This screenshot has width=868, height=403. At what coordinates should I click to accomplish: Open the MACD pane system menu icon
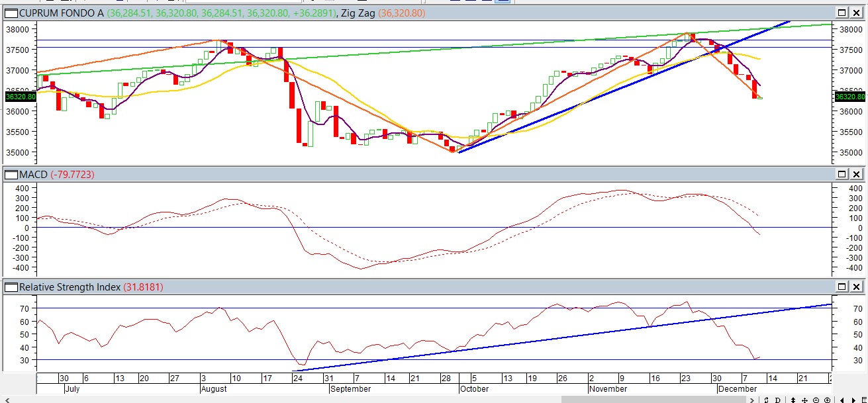pyautogui.click(x=11, y=174)
